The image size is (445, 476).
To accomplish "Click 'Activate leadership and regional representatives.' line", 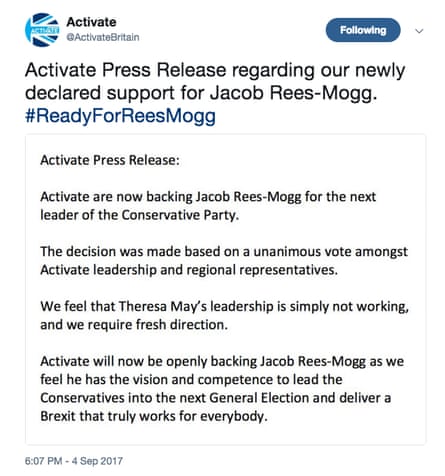I will tap(189, 270).
